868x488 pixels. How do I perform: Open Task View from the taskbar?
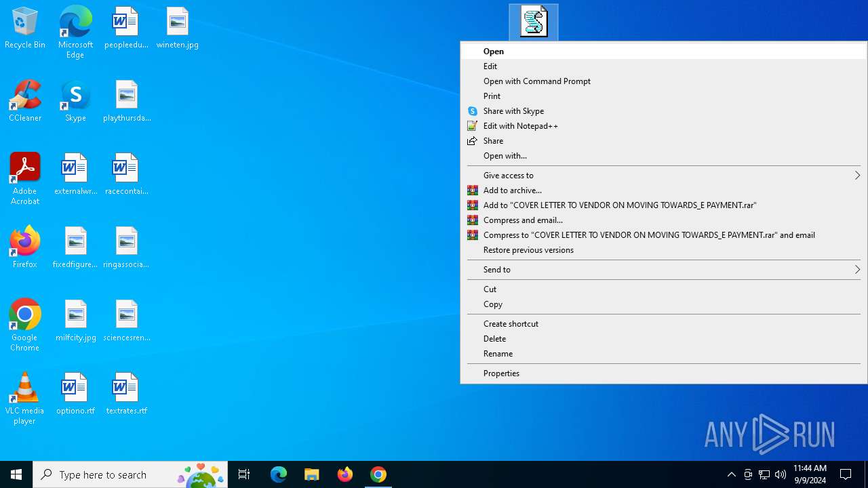pos(244,474)
